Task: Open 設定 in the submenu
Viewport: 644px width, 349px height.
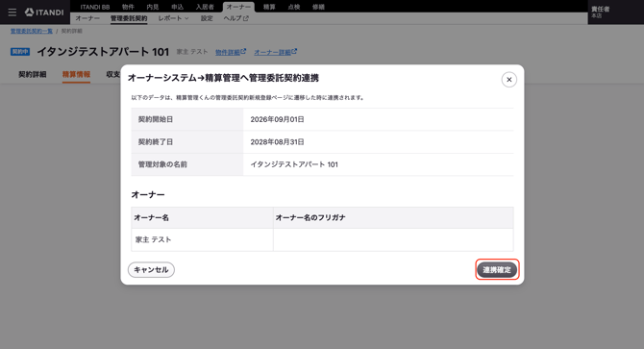Action: point(207,18)
